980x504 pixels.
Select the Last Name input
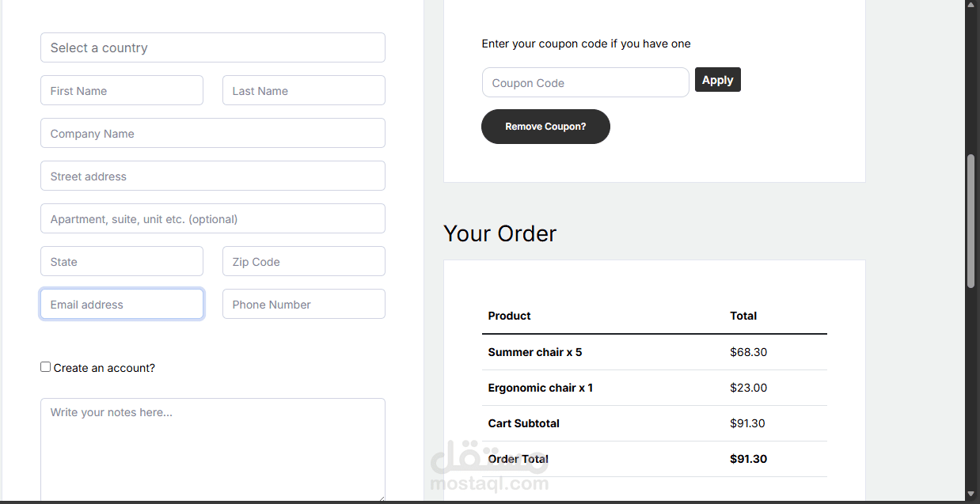click(x=303, y=91)
